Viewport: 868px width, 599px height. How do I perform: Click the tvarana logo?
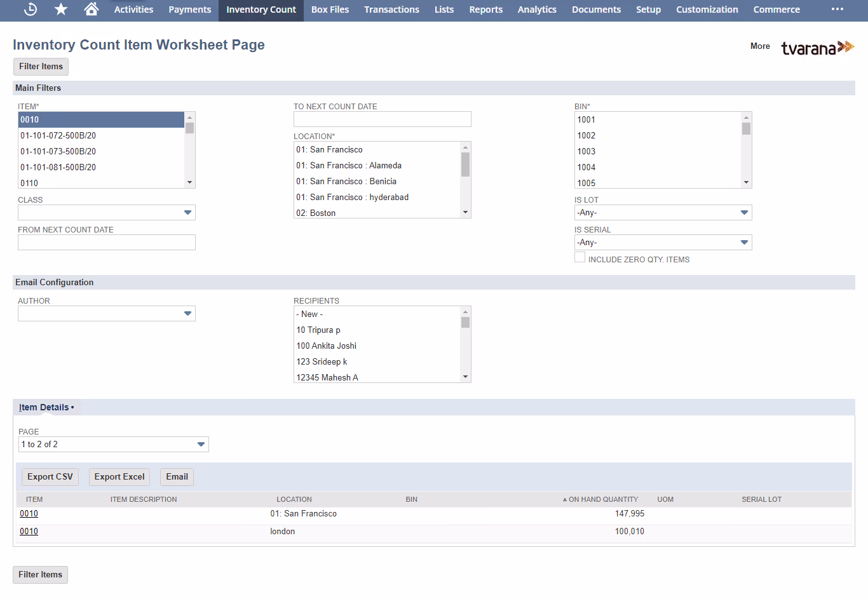pos(818,48)
